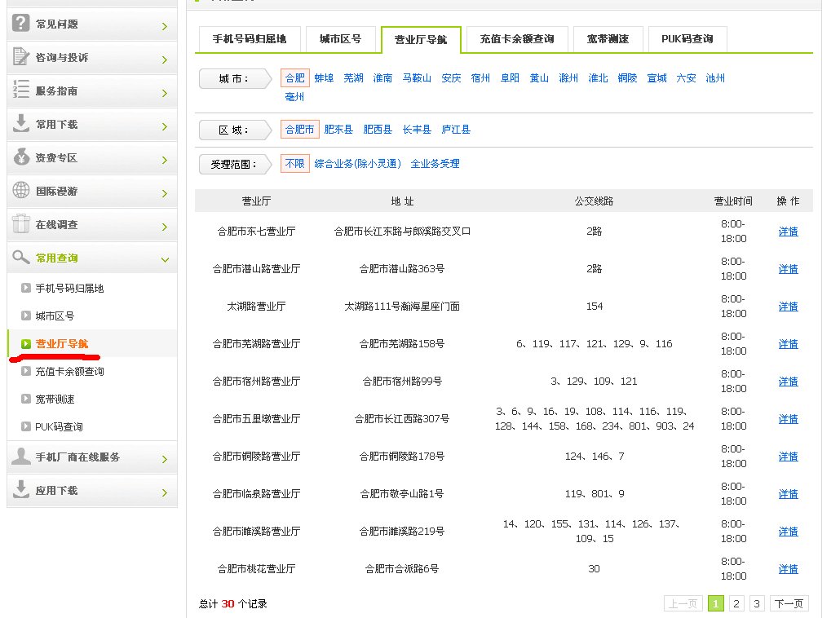Open the 充值卡余额查询 tab
Viewport: 840px width, 618px height.
pyautogui.click(x=517, y=39)
